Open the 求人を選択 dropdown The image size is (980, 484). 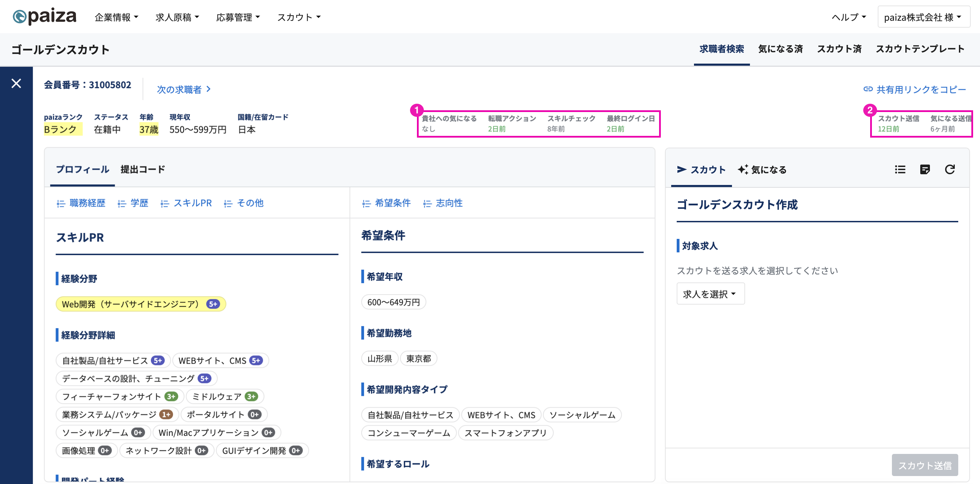(710, 294)
